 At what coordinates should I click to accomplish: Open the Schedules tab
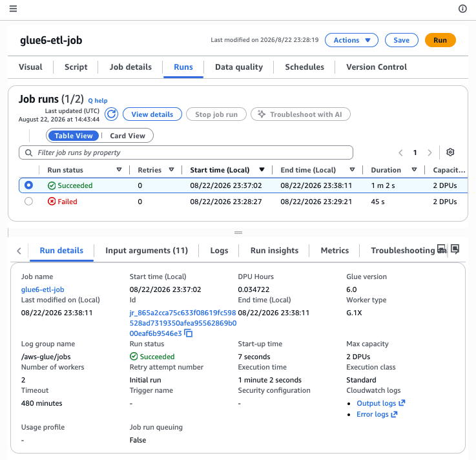tap(304, 67)
